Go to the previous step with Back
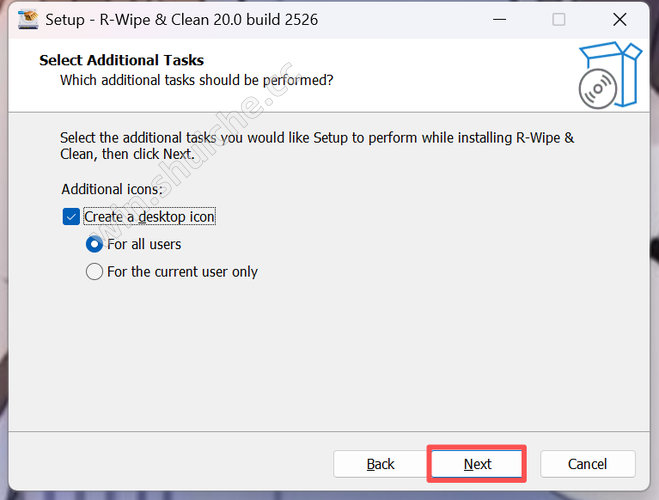 (380, 464)
